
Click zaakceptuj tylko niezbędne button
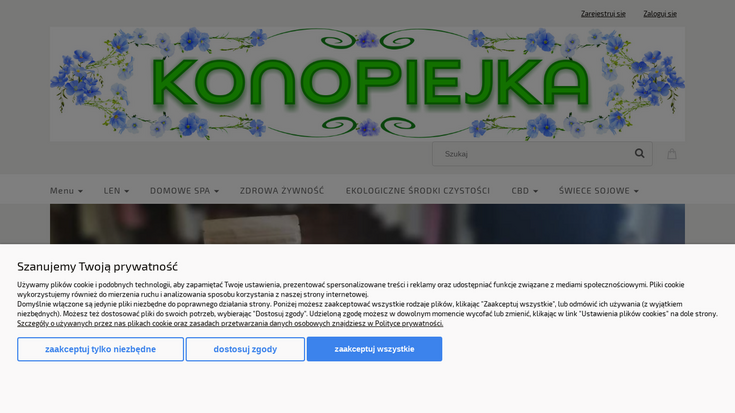[100, 349]
